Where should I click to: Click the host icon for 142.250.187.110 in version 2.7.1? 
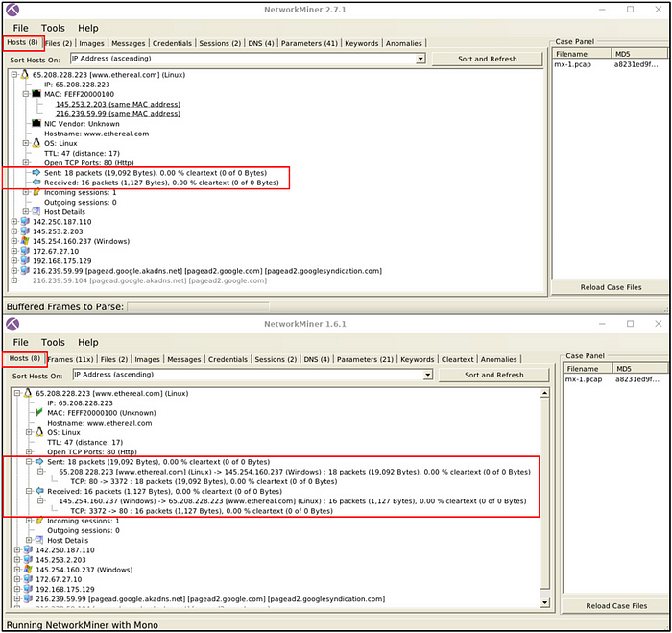25,222
